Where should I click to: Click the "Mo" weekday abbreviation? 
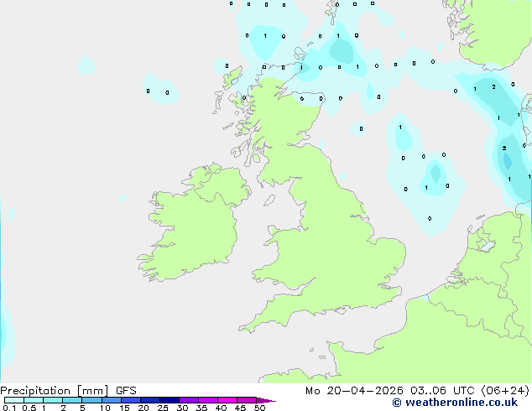[x=312, y=391]
